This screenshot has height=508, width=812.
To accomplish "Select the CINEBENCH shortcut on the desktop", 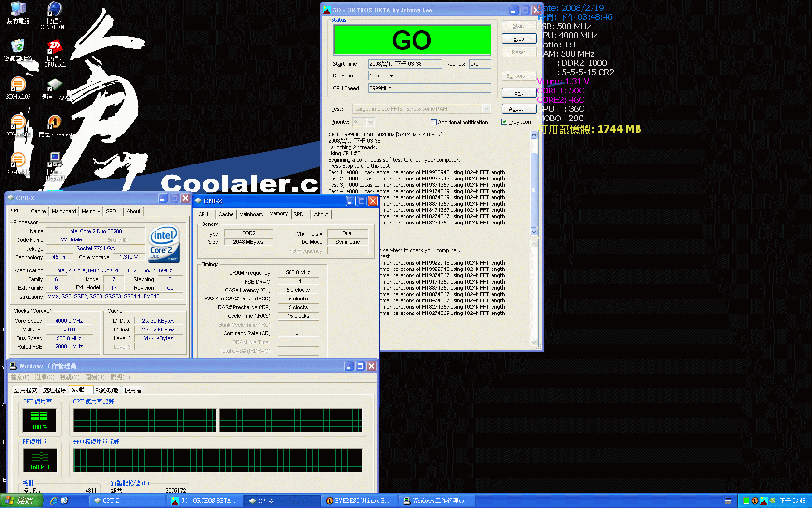I will (x=55, y=9).
